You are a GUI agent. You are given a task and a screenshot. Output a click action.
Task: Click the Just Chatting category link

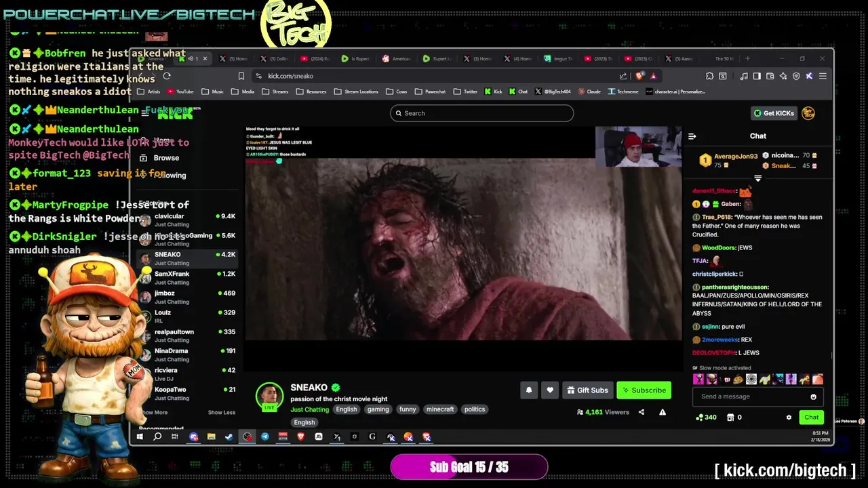pos(310,409)
